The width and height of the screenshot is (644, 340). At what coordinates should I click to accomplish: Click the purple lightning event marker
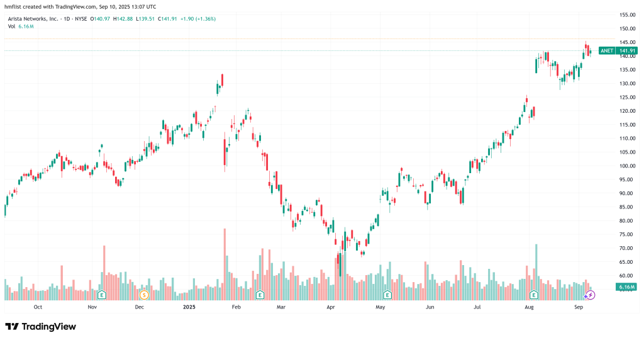[x=591, y=295]
